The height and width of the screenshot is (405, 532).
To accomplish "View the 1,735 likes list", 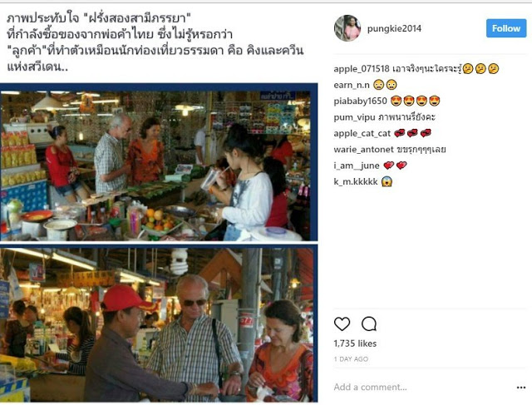I will click(x=355, y=343).
